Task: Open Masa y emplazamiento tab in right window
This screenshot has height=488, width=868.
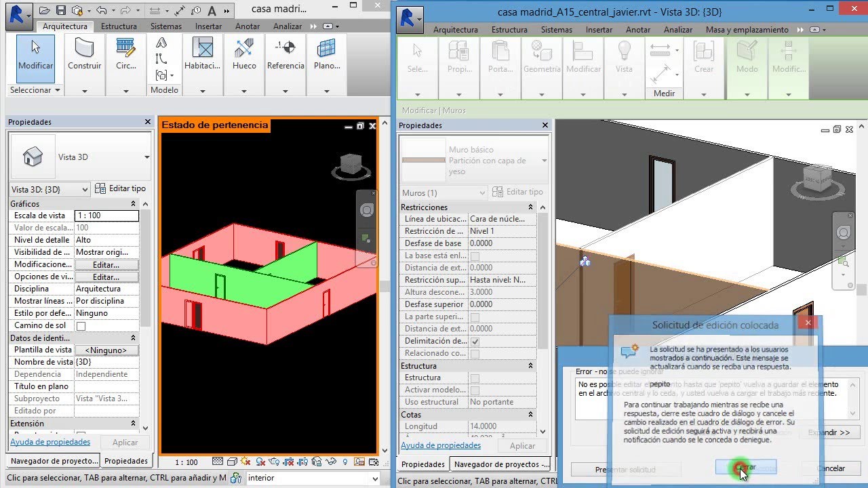Action: 747,30
